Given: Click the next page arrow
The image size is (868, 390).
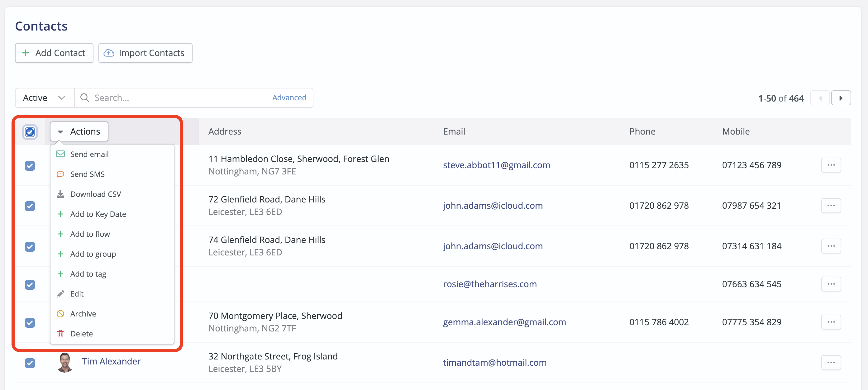Looking at the screenshot, I should [x=841, y=98].
